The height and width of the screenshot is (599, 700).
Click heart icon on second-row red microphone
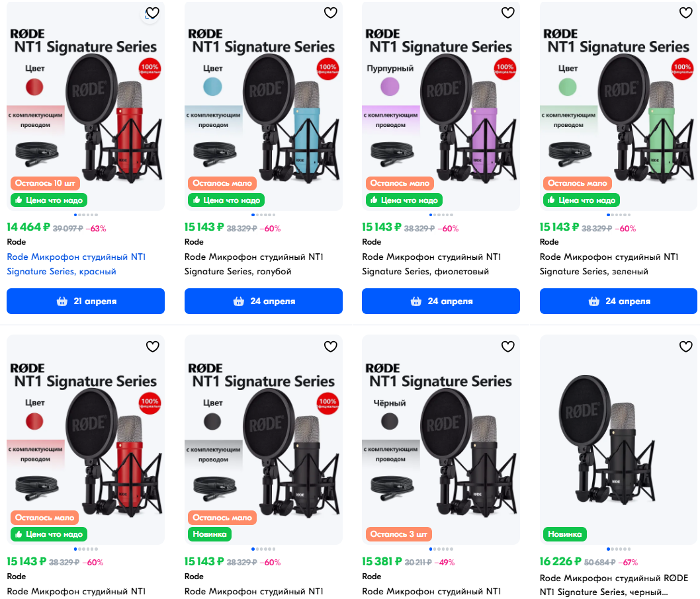152,346
